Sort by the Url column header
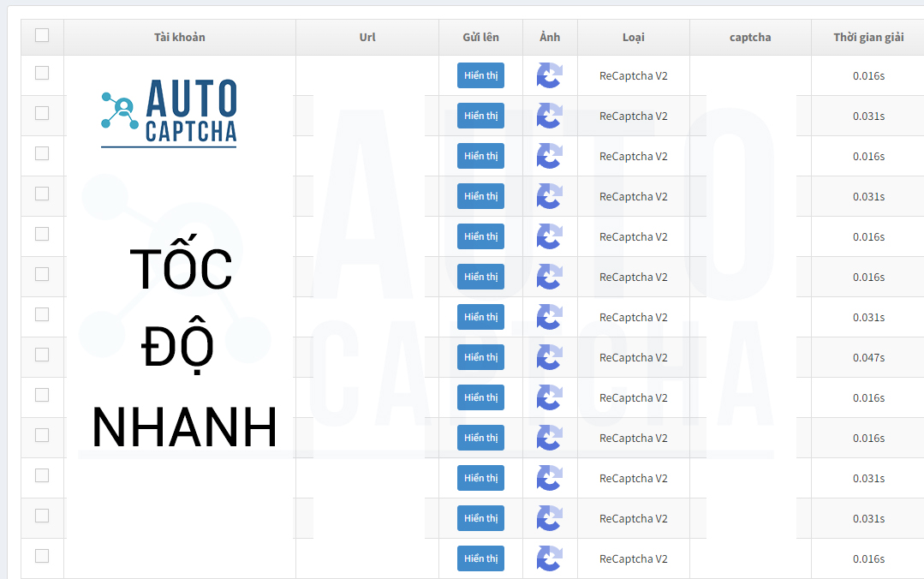The image size is (924, 579). point(367,37)
